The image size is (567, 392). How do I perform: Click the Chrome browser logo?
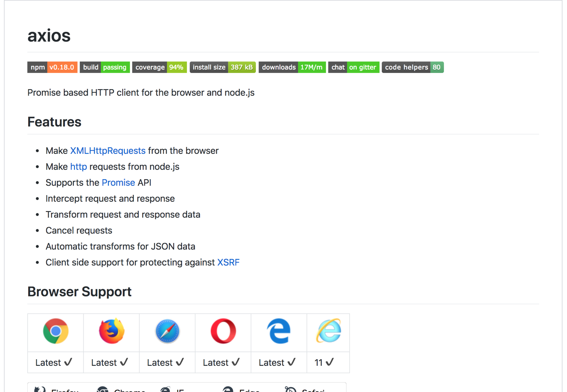(55, 331)
